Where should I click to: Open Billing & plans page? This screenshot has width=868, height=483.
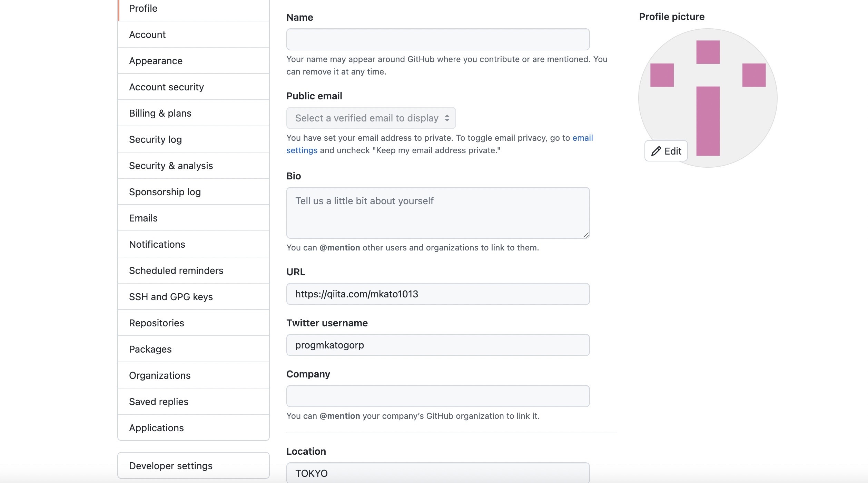click(160, 113)
